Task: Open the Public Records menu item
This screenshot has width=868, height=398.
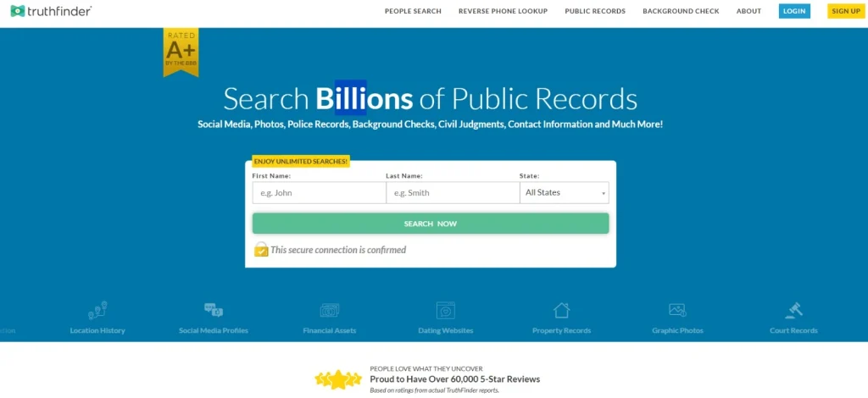Action: pos(595,11)
